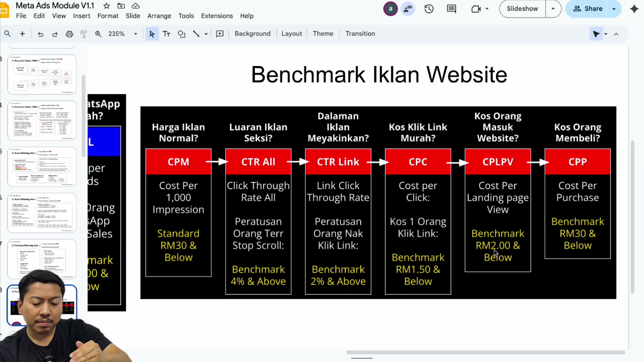
Task: Activate the paint format tool
Action: point(84,34)
